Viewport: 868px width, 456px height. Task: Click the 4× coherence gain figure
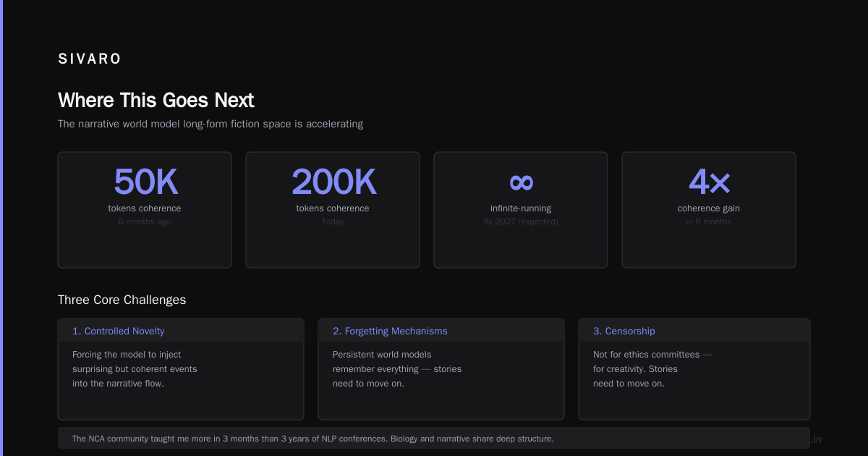709,182
